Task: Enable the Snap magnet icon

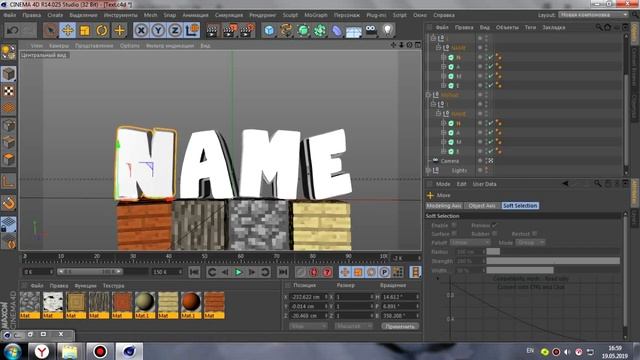Action: (9, 203)
